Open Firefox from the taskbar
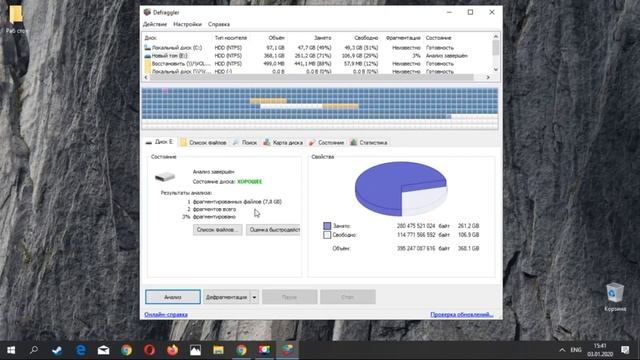The height and width of the screenshot is (360, 640). pos(172,350)
